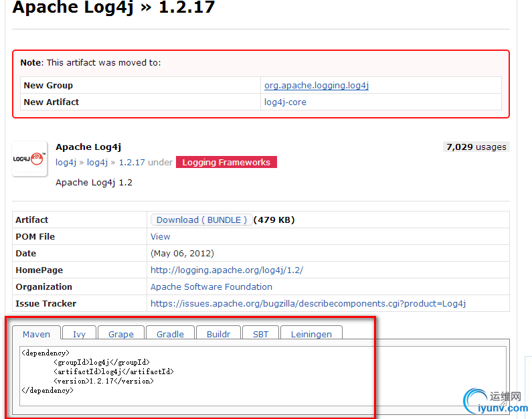Screen dimensions: 532x419
Task: Click the '<groupId>log4j</groupId>' snippet line
Action: click(102, 362)
